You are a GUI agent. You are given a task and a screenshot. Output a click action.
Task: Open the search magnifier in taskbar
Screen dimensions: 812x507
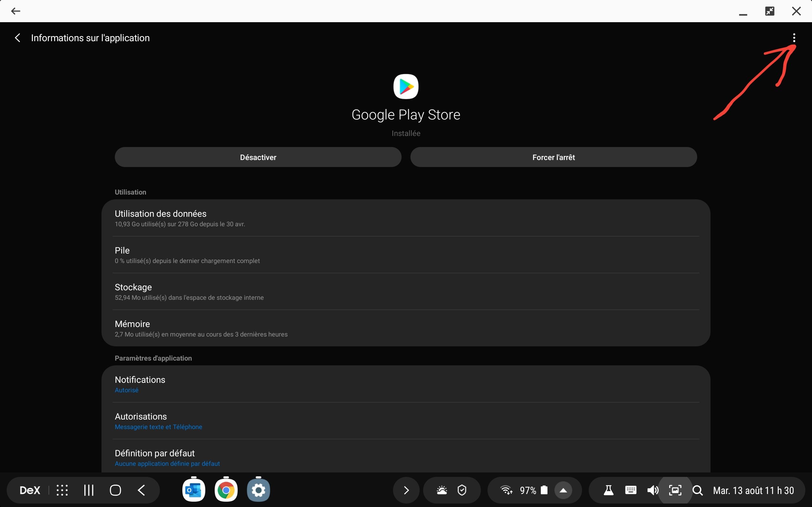tap(697, 490)
